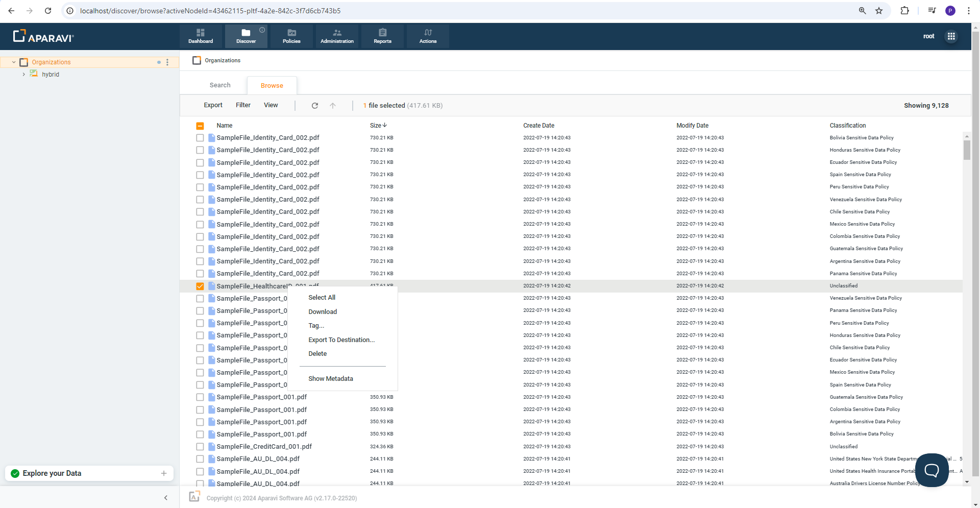This screenshot has height=508, width=980.
Task: Open the apps grid icon near root
Action: click(951, 36)
